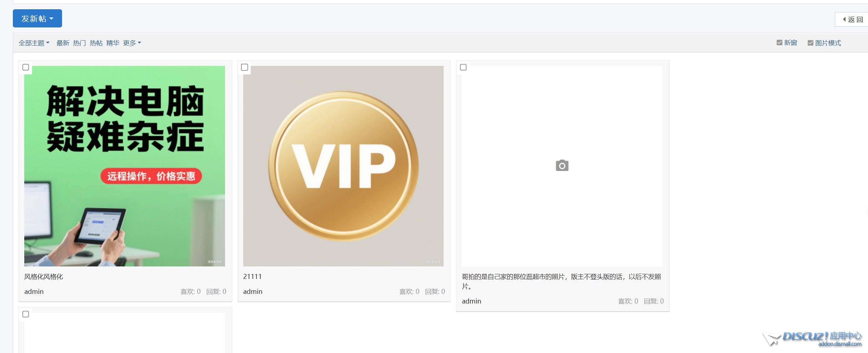Open the 风格化风格化 post title link
The width and height of the screenshot is (868, 353).
point(44,277)
